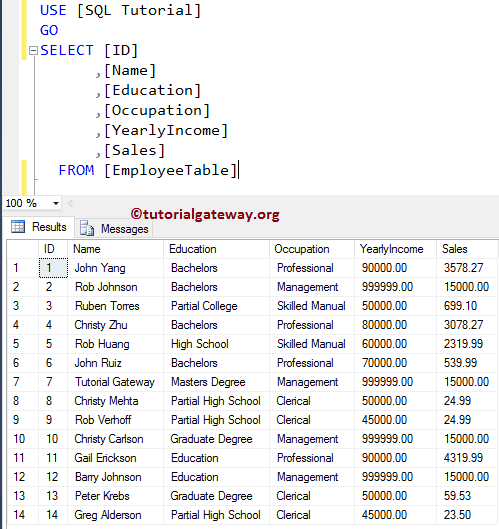Collapse the SELECT statement outline box
The height and width of the screenshot is (529, 499).
click(x=33, y=51)
